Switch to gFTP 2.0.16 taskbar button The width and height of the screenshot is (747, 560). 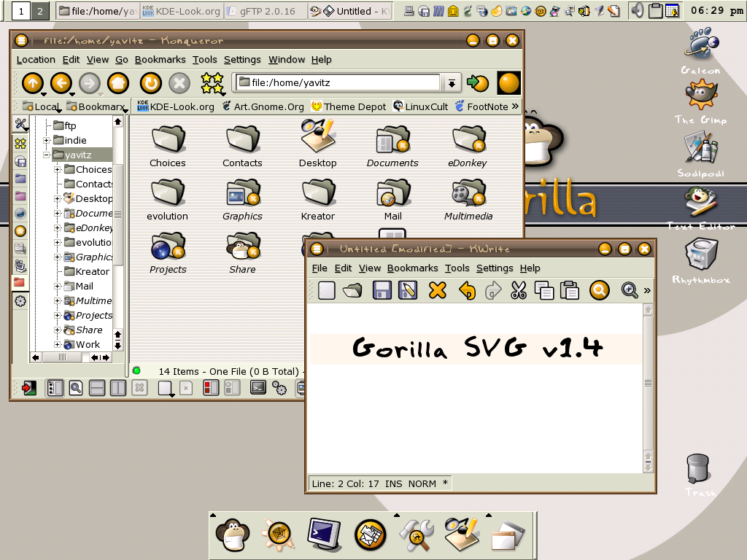[266, 11]
